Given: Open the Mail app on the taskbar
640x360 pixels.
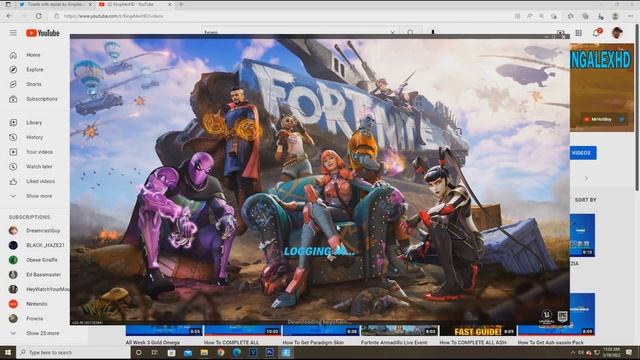Looking at the screenshot, I should pyautogui.click(x=188, y=353).
